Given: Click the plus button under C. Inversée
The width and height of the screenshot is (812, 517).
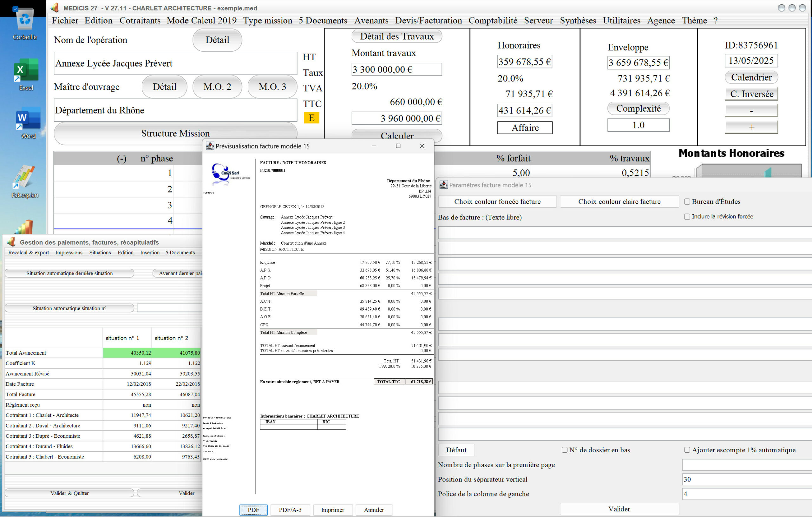Looking at the screenshot, I should [x=751, y=127].
